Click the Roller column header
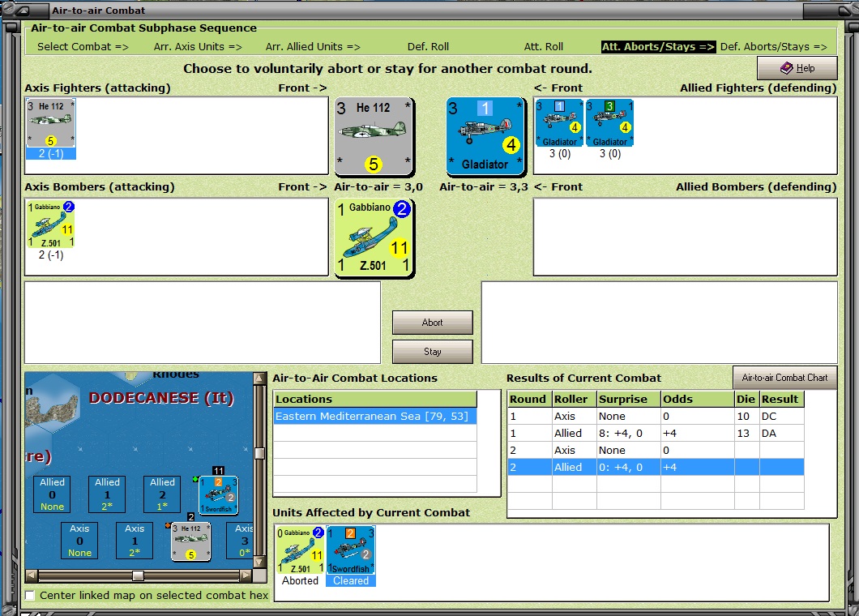Screen dimensions: 859x616 point(574,399)
